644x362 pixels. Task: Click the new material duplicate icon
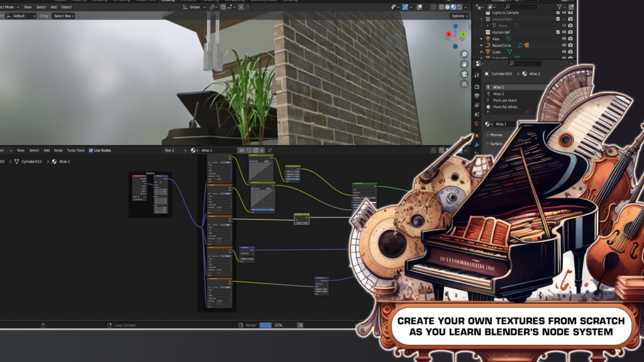tap(255, 150)
